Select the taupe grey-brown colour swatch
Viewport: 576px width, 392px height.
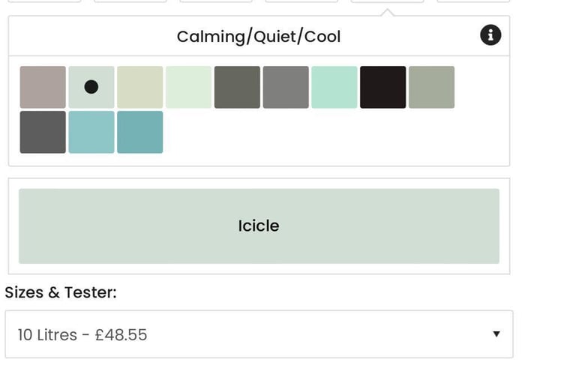click(x=43, y=88)
